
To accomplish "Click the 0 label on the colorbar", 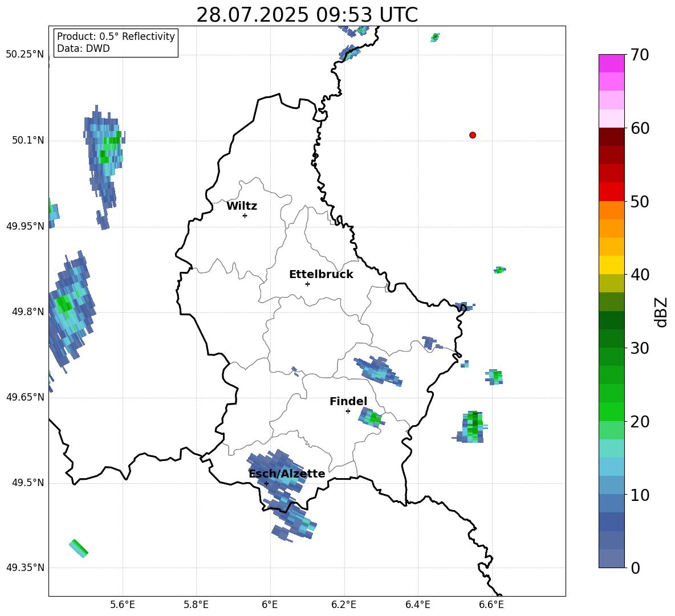I will tap(635, 568).
